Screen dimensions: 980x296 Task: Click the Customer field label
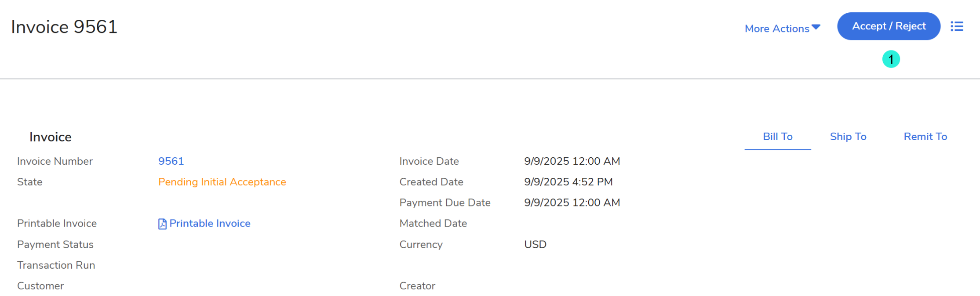coord(40,286)
